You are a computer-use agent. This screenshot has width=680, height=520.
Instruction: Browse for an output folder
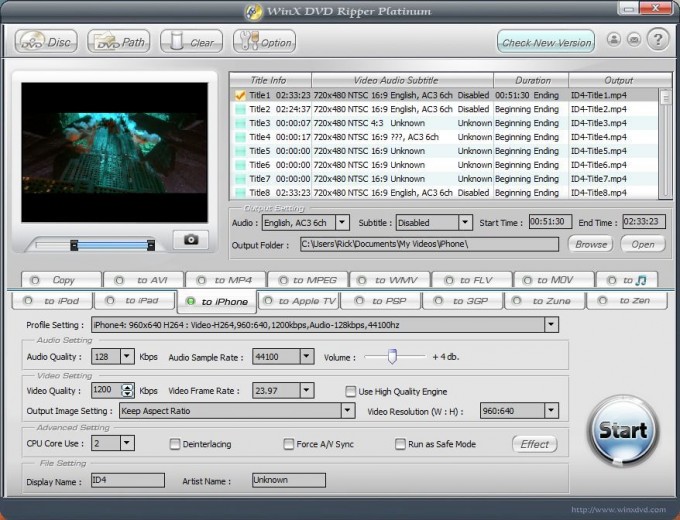[591, 244]
